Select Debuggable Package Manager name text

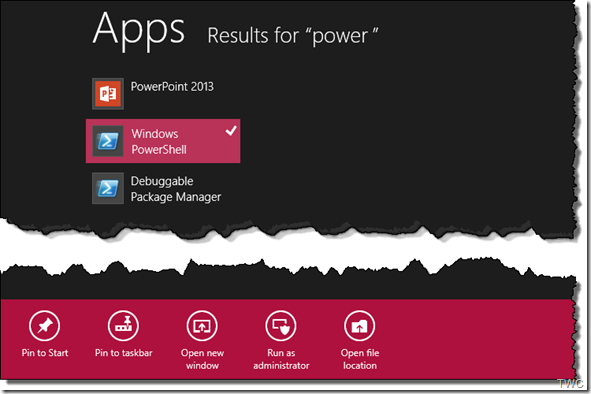pyautogui.click(x=176, y=189)
